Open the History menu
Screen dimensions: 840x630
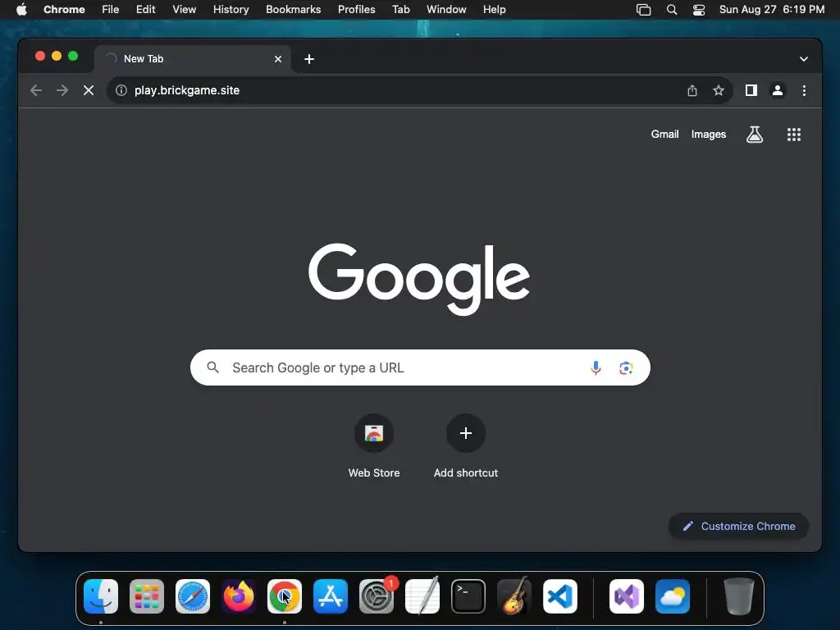(231, 10)
